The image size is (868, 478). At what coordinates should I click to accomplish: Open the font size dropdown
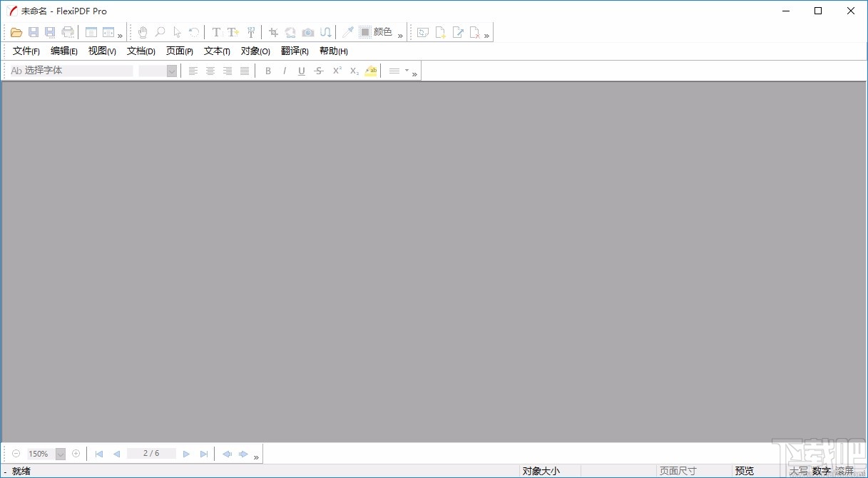(170, 71)
